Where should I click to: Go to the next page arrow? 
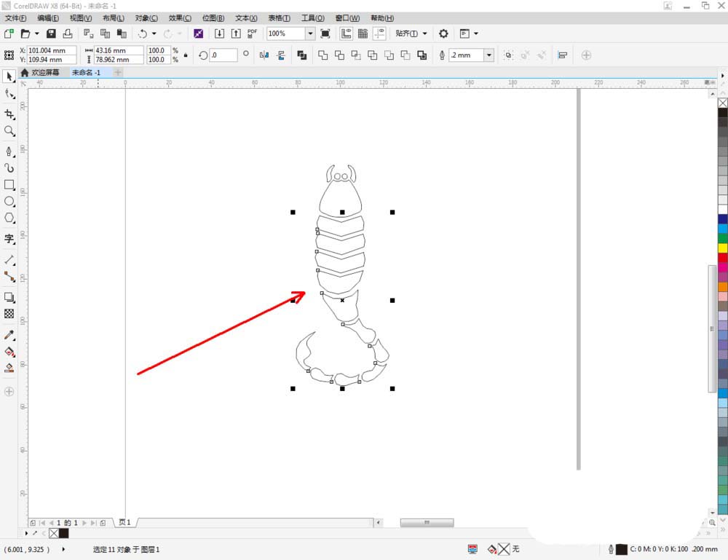[x=84, y=522]
